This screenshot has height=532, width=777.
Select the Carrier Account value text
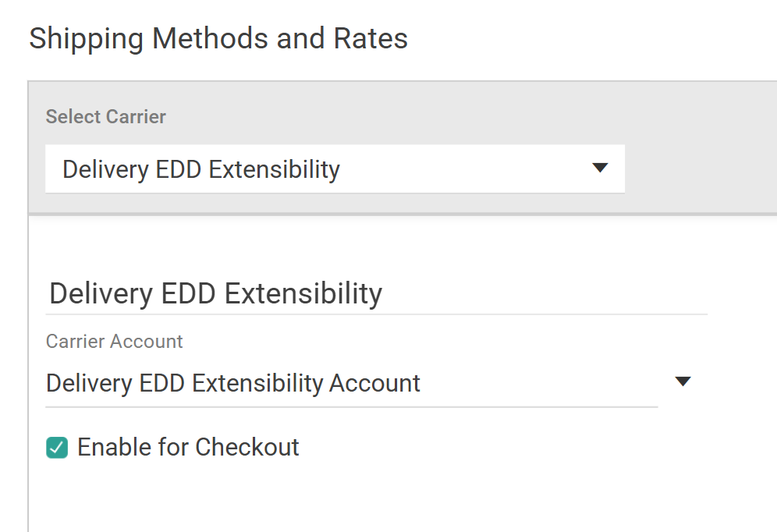coord(232,383)
